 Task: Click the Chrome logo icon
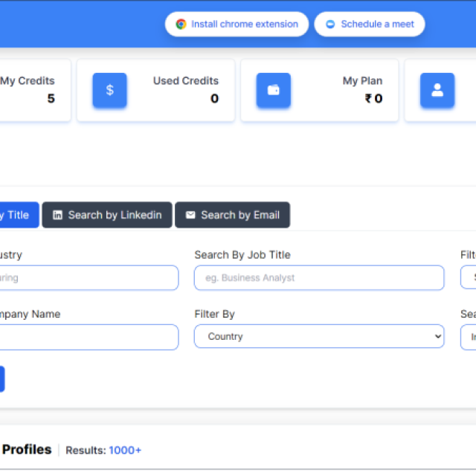pos(181,24)
